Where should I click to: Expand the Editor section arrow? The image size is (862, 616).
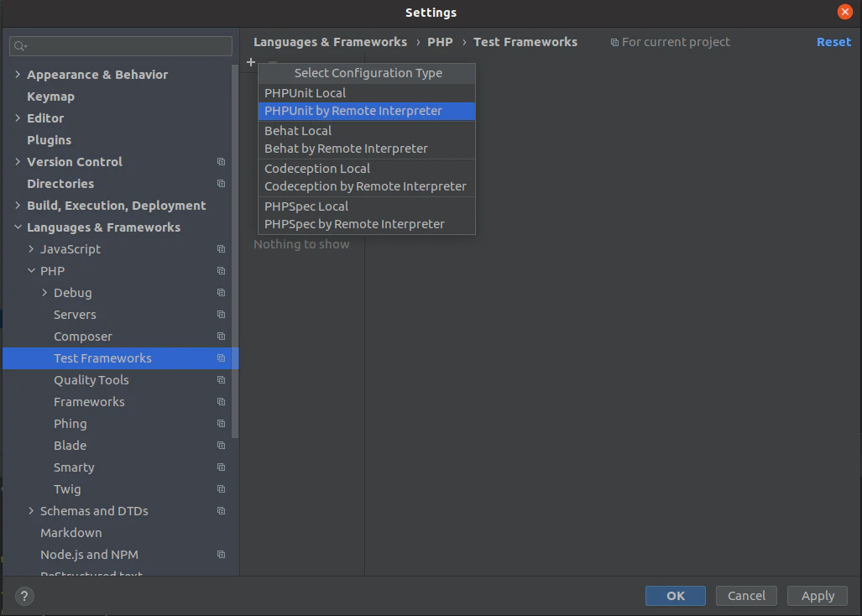point(18,117)
